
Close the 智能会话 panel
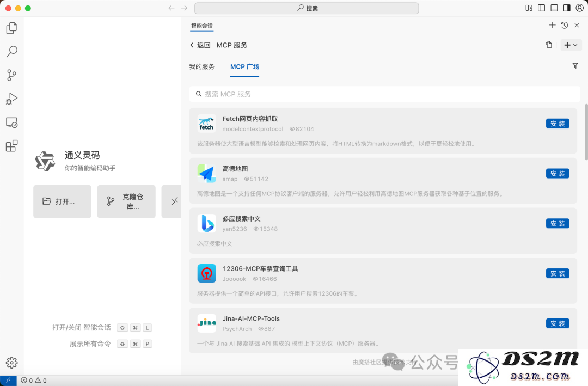577,25
